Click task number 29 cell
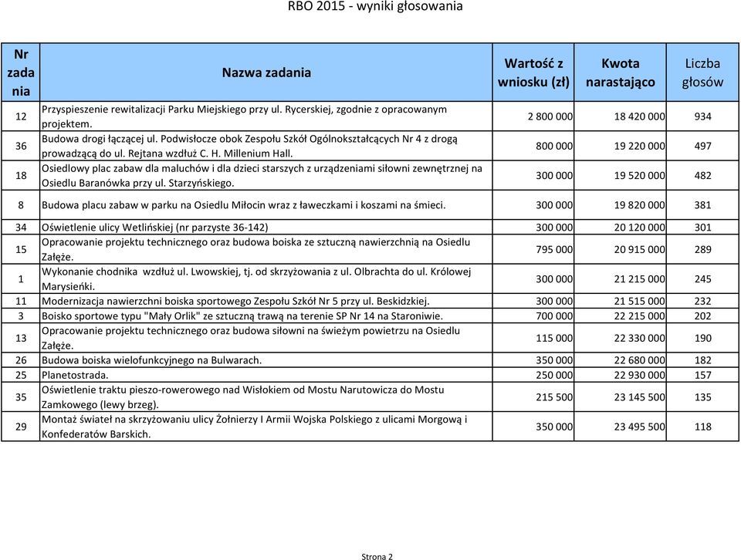741x560 pixels. (21, 427)
